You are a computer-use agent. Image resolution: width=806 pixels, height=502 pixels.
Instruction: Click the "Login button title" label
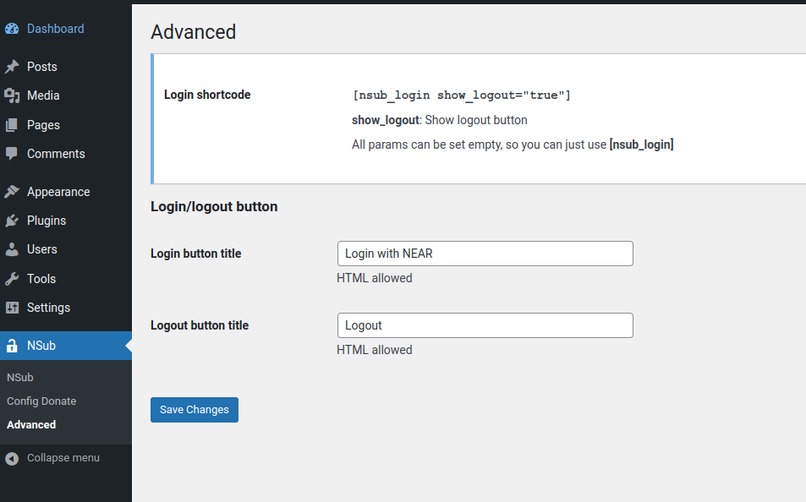pyautogui.click(x=196, y=253)
